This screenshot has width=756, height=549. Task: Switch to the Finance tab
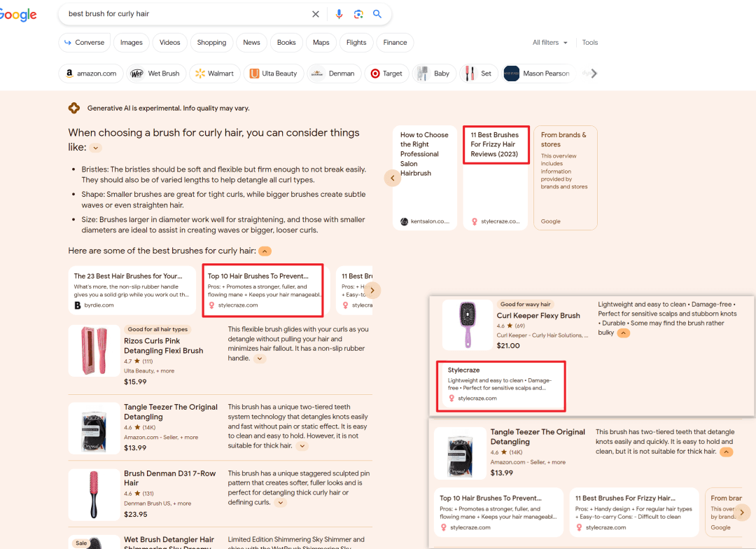tap(395, 43)
